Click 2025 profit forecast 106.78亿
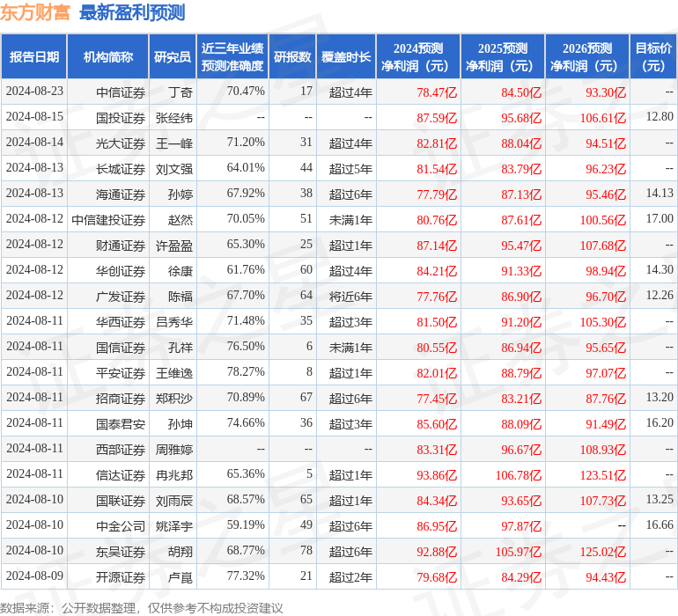 519,475
